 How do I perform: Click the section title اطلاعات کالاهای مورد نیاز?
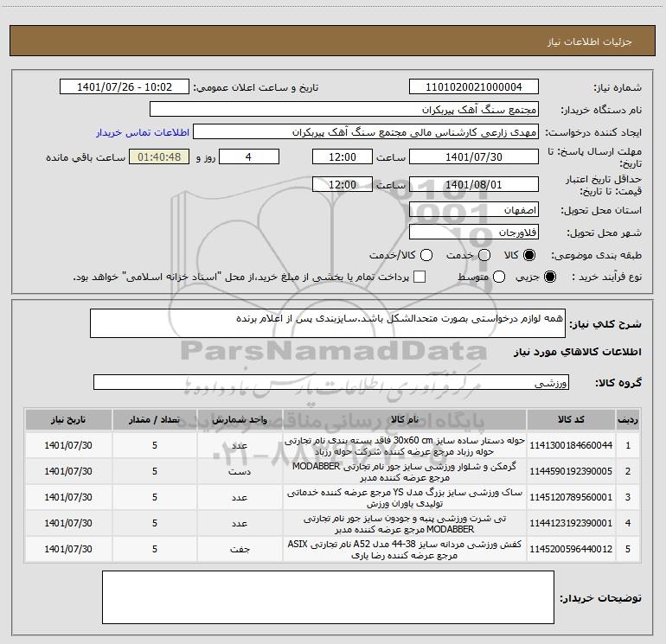[x=578, y=352]
